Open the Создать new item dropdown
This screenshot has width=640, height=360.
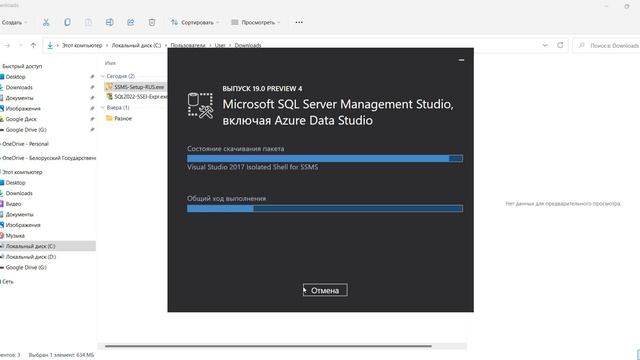point(14,22)
